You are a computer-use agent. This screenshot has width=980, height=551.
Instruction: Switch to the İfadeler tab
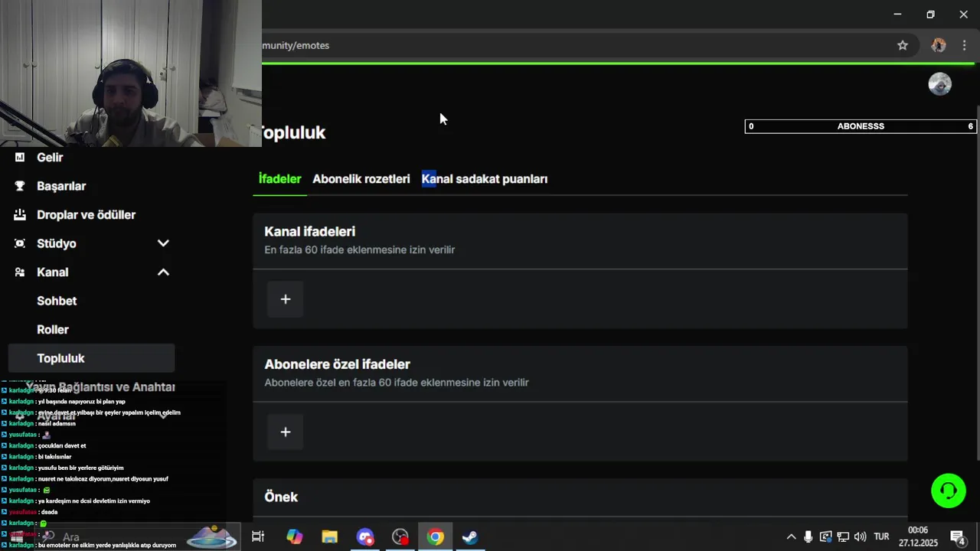279,179
